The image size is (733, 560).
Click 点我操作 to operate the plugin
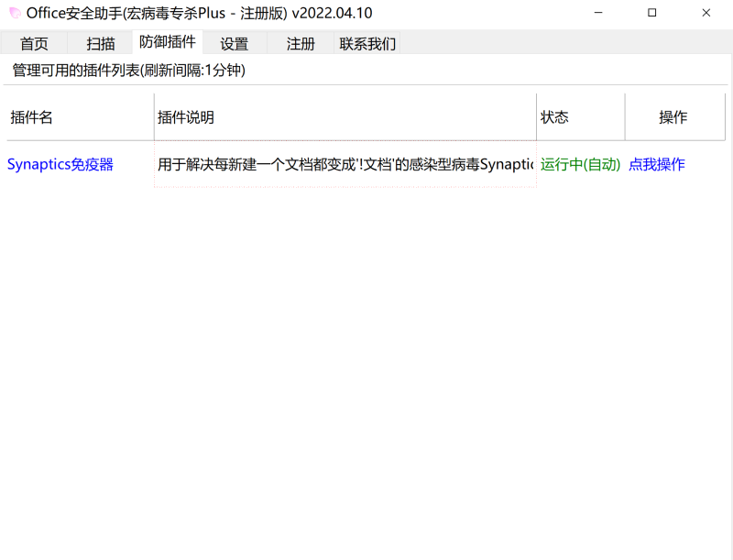656,165
